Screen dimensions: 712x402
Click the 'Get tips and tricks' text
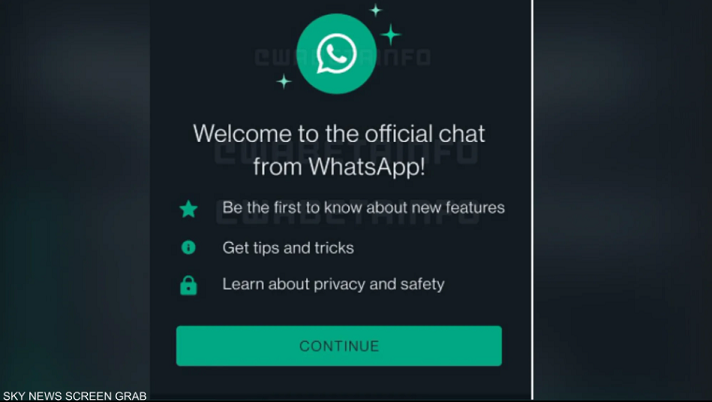(x=288, y=248)
